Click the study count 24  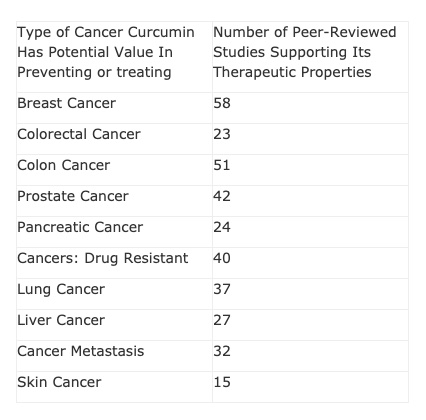click(x=222, y=227)
